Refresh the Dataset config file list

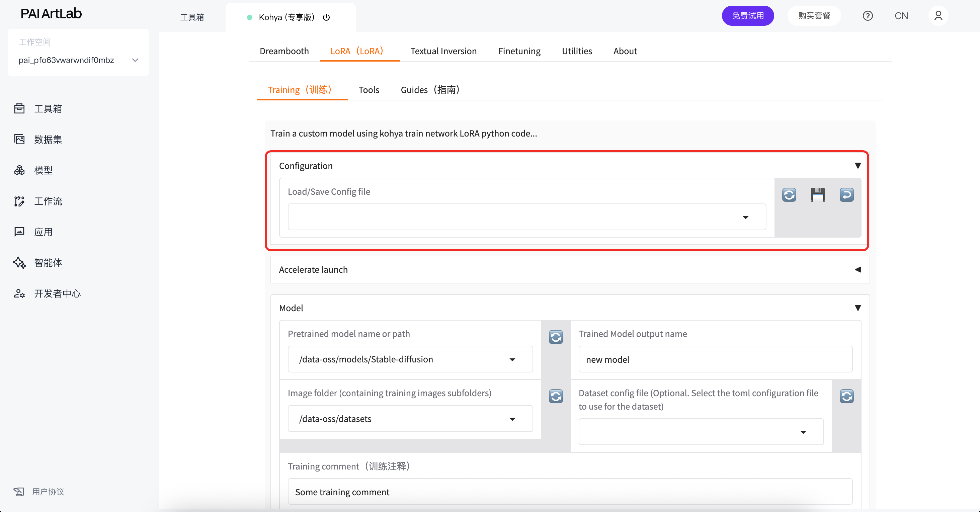pos(846,396)
